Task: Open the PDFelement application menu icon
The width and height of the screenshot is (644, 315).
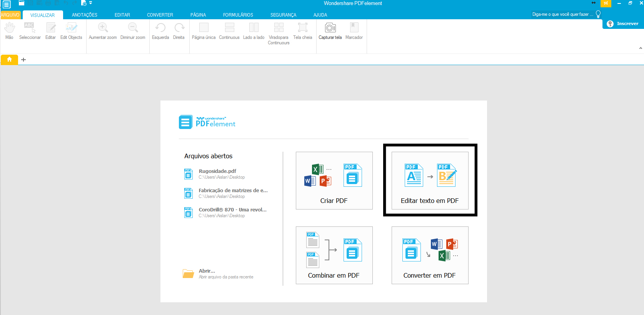Action: coord(7,5)
